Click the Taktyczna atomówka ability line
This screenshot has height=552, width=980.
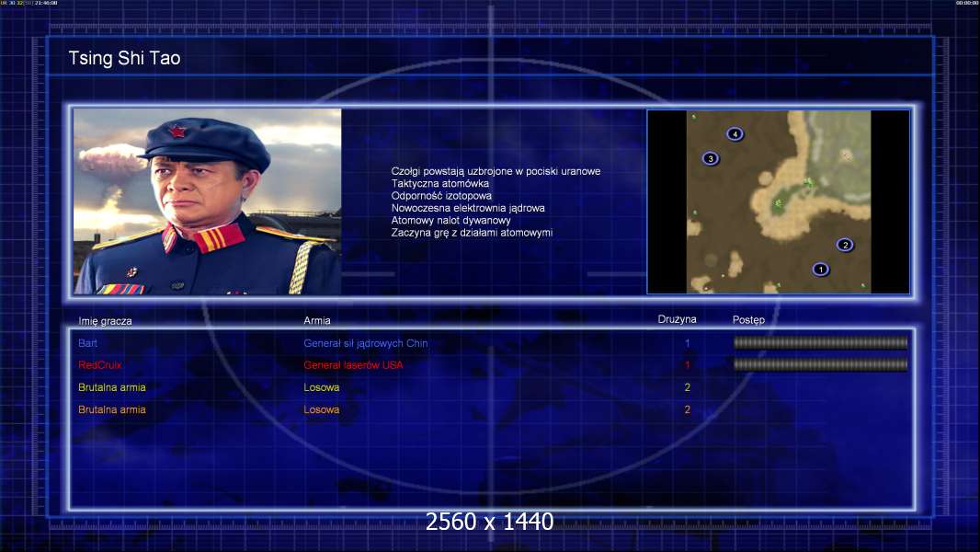[440, 184]
